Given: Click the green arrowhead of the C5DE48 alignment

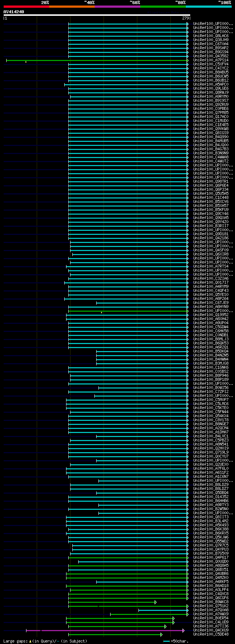Looking at the screenshot, I should pos(161,634).
